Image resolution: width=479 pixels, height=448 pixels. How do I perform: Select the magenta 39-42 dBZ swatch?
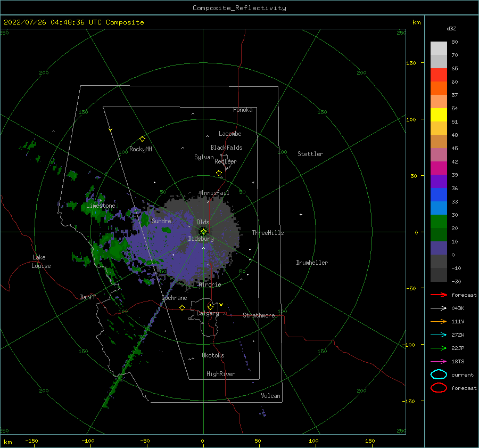439,168
